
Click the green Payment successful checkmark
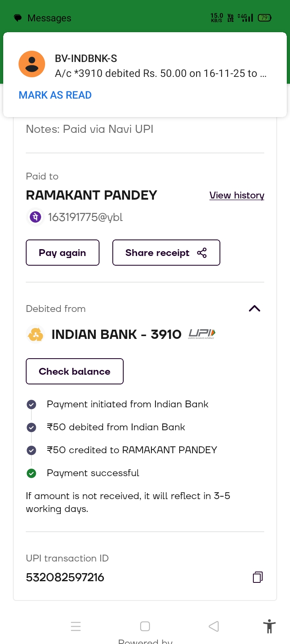click(x=31, y=473)
